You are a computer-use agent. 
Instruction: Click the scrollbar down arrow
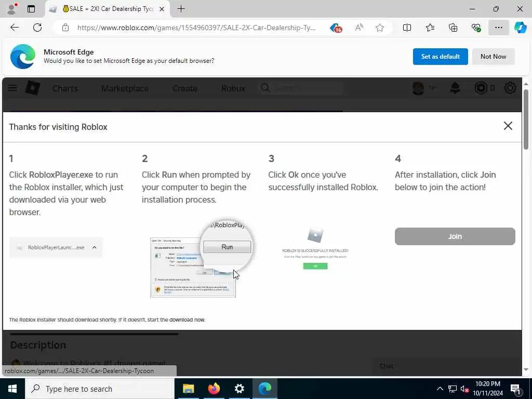point(526,370)
